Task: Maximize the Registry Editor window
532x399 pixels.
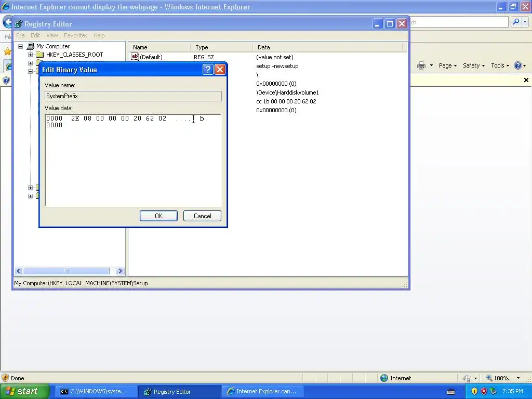Action: pyautogui.click(x=390, y=24)
